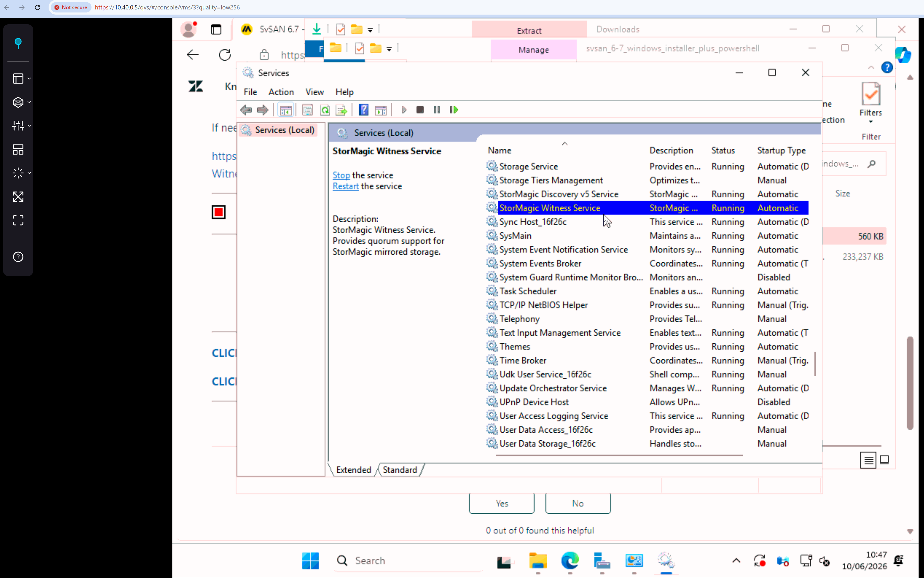The height and width of the screenshot is (578, 924).
Task: Select the Windows Update Orchestrator Service row
Action: click(x=647, y=388)
